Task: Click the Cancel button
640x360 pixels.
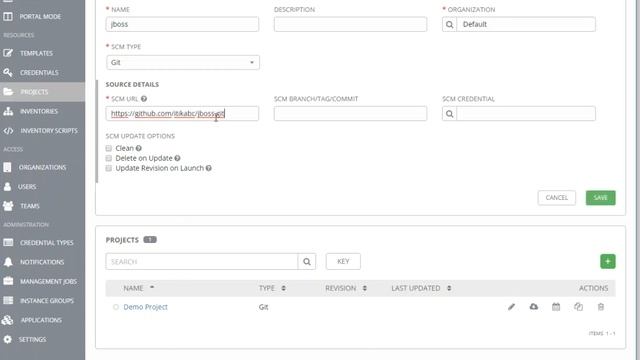Action: coord(557,198)
